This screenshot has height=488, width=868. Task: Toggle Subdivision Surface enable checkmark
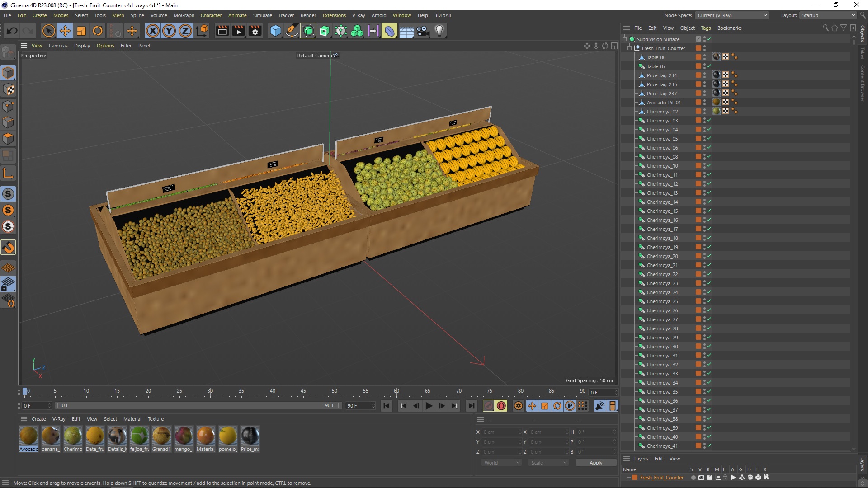point(709,39)
